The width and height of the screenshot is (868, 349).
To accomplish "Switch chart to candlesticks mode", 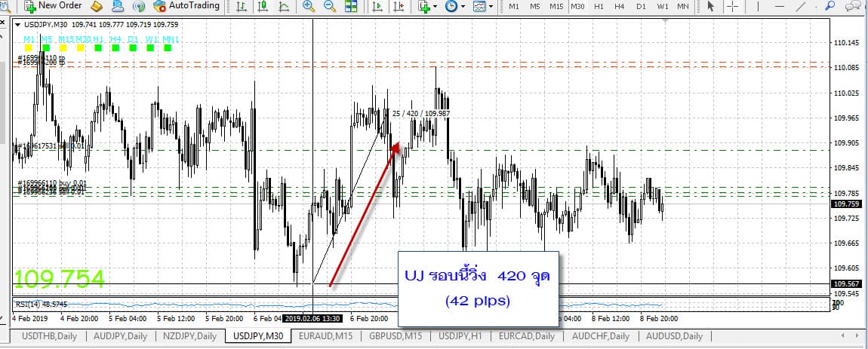I will (262, 7).
